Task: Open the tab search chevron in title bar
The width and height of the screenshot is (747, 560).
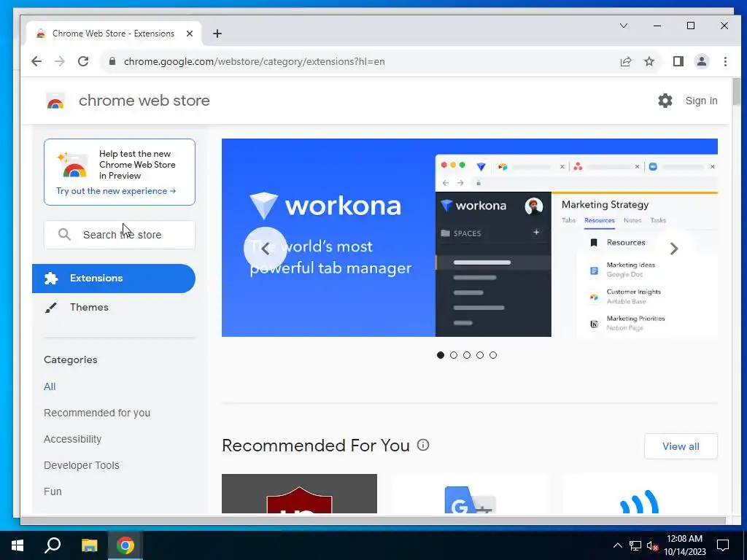Action: (624, 26)
